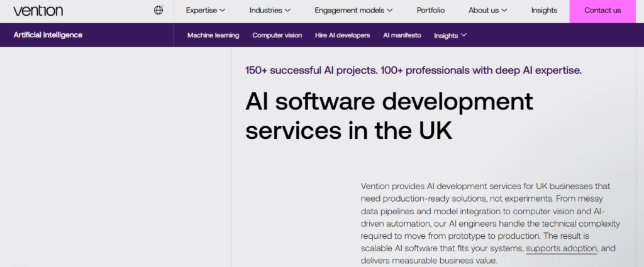Click the heading AI software development services

click(389, 116)
